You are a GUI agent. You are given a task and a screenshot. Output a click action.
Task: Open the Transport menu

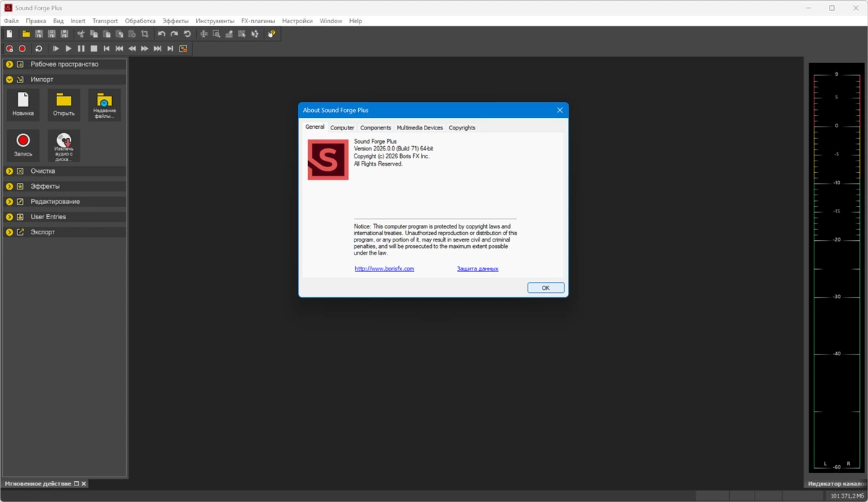tap(105, 21)
